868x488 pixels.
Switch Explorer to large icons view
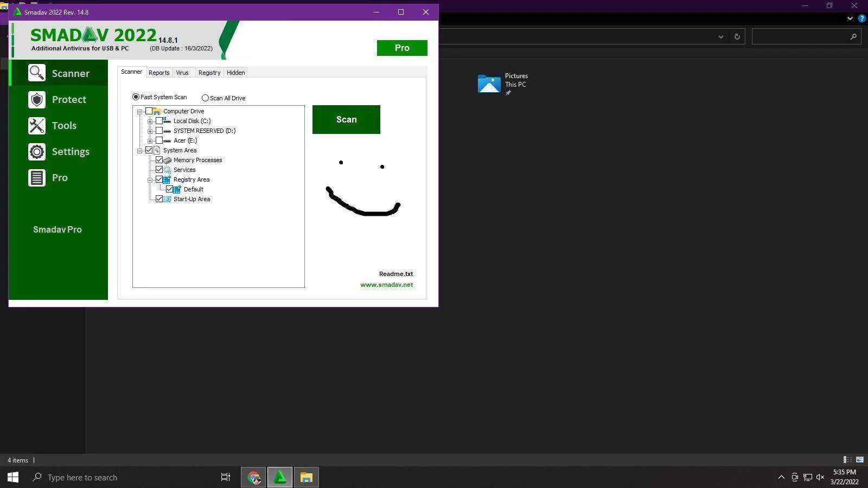(860, 460)
